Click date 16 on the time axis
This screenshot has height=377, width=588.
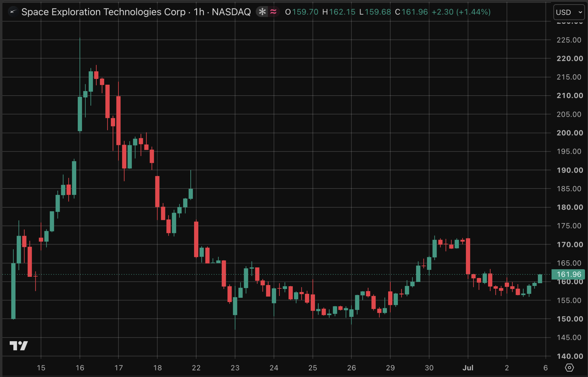pyautogui.click(x=80, y=368)
